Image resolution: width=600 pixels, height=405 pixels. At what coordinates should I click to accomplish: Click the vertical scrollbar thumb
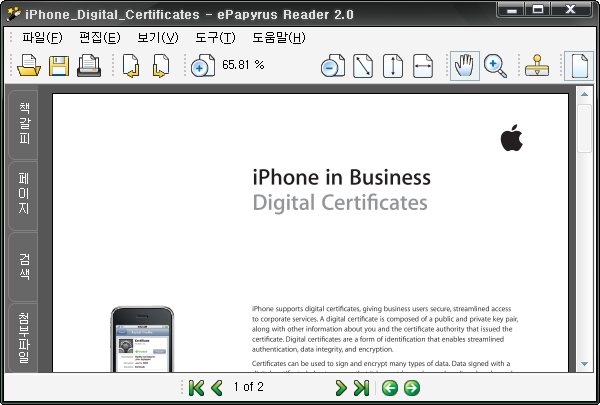pos(584,128)
